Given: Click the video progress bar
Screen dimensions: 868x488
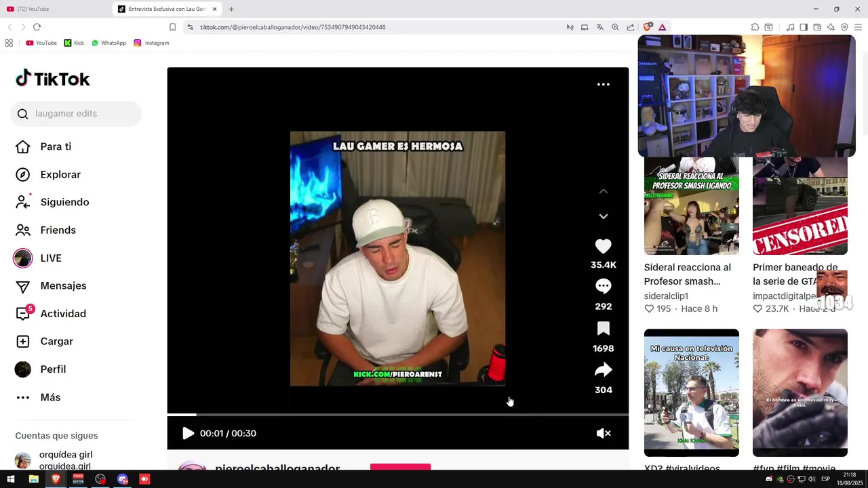Looking at the screenshot, I should pyautogui.click(x=398, y=414).
